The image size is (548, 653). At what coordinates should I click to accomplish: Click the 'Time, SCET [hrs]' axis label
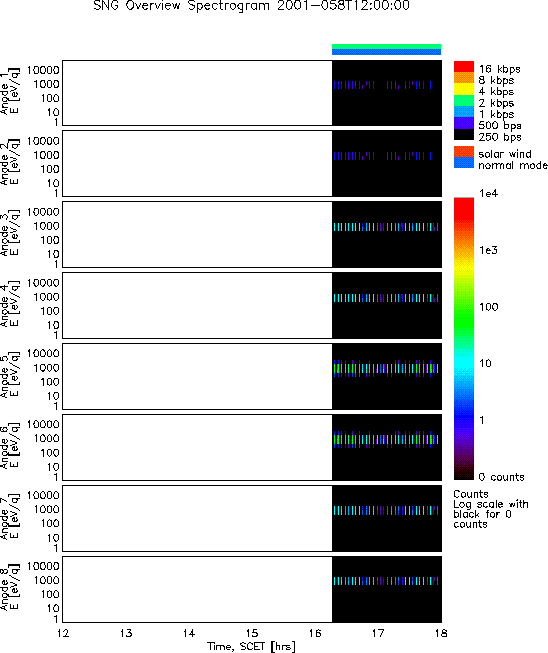[x=252, y=646]
